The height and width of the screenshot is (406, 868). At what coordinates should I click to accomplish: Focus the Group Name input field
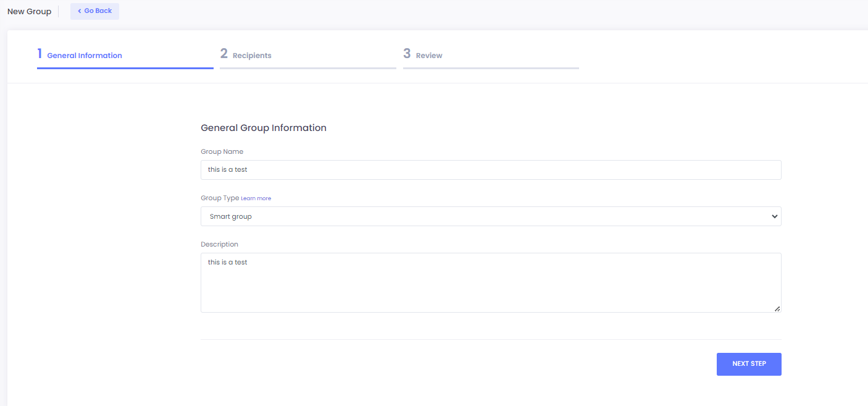click(x=491, y=170)
